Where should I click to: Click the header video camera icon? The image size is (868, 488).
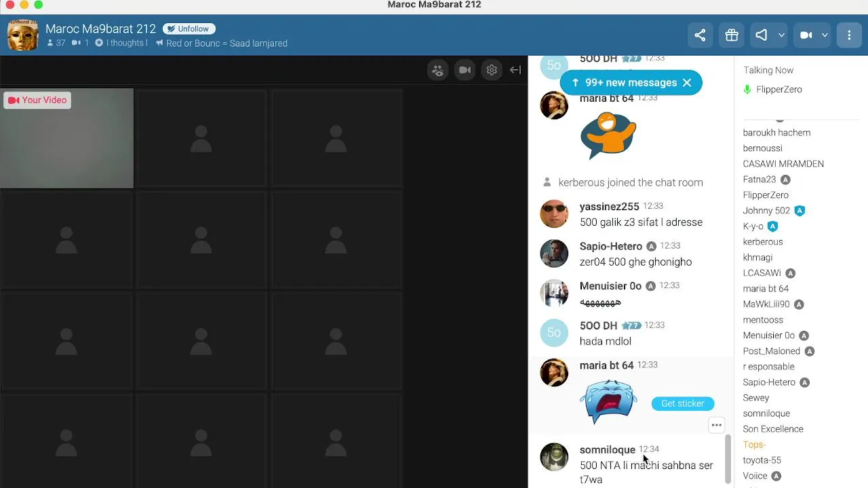pos(806,35)
